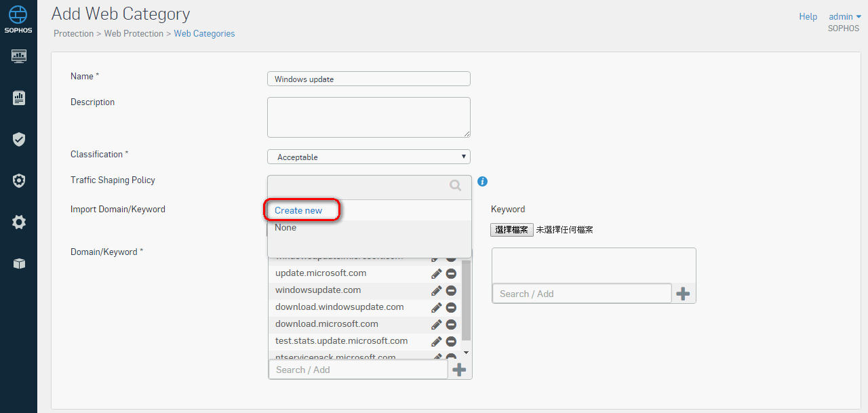
Task: Open the reports chart sidebar icon
Action: point(19,98)
